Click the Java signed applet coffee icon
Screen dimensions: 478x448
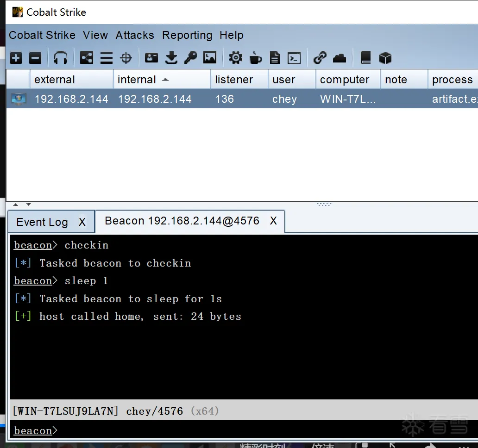pyautogui.click(x=255, y=57)
